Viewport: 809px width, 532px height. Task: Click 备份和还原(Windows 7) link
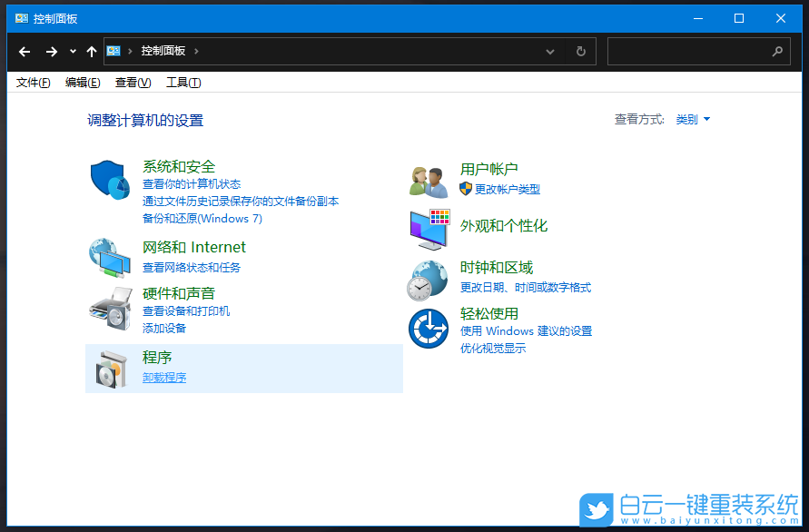(201, 218)
